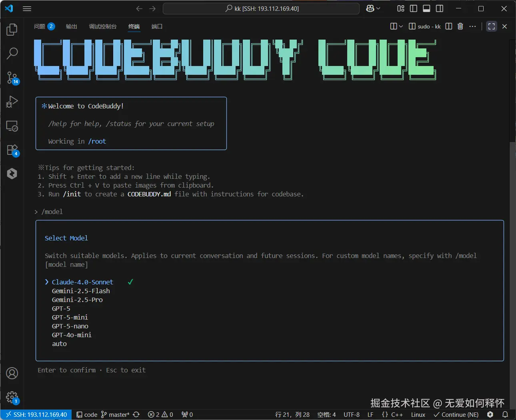Open errors and warnings status item
516x420 pixels.
(160, 414)
